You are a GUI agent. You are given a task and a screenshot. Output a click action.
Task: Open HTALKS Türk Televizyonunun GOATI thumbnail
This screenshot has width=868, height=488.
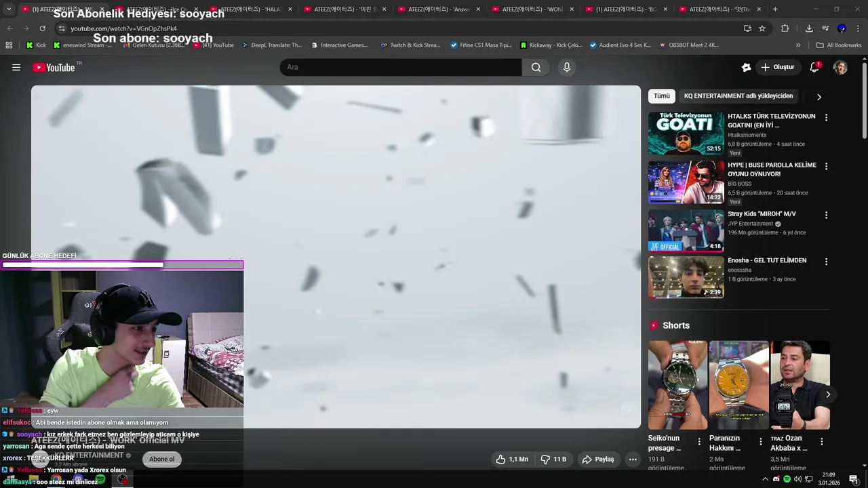(x=686, y=134)
